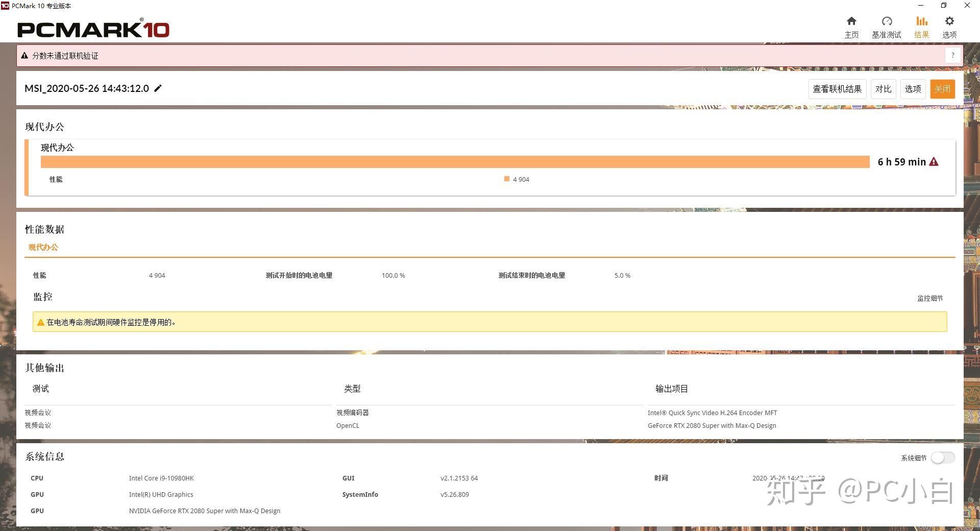Click the PCMARK 10 logo
The height and width of the screenshot is (531, 980).
tap(93, 29)
